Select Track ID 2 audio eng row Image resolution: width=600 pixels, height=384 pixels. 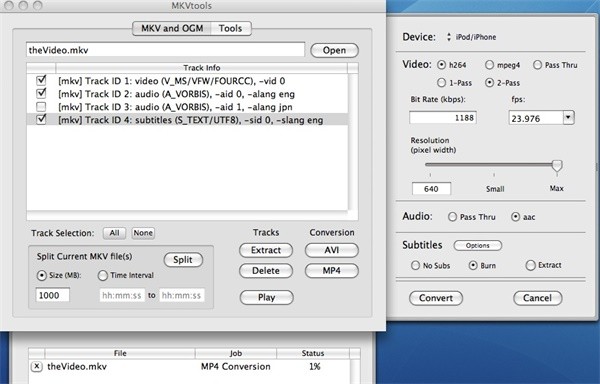click(188, 94)
